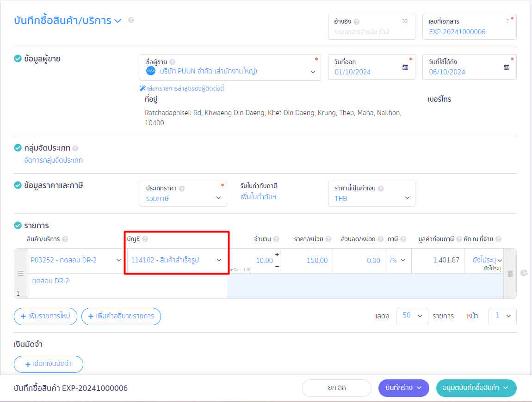
Task: Click help icon beside ราคานี้เป็นค่าเงิน
Action: pyautogui.click(x=381, y=189)
